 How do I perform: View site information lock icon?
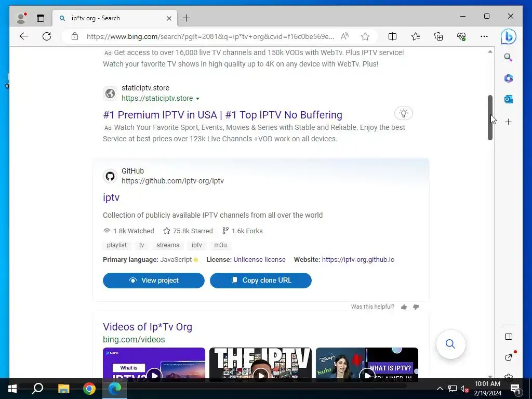pyautogui.click(x=75, y=36)
